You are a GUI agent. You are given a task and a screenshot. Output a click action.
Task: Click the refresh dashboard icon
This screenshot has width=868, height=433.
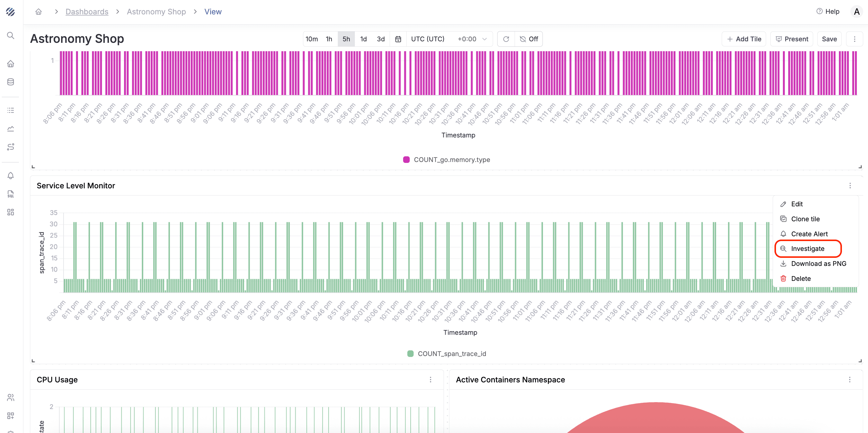506,39
